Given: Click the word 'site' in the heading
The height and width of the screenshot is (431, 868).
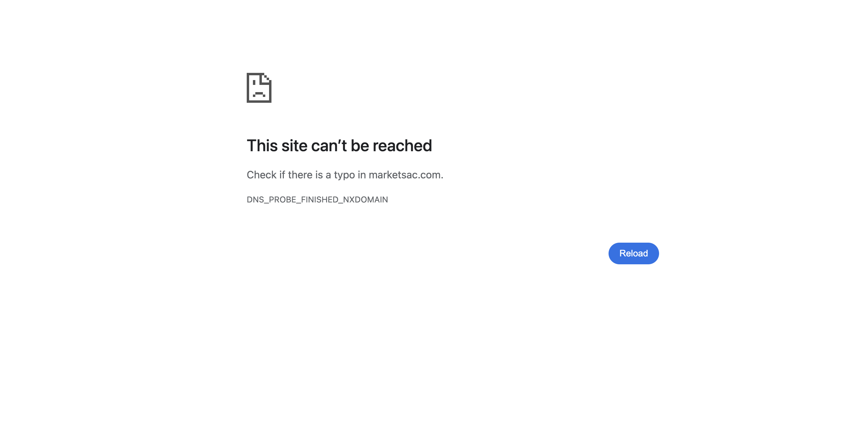Looking at the screenshot, I should [294, 145].
